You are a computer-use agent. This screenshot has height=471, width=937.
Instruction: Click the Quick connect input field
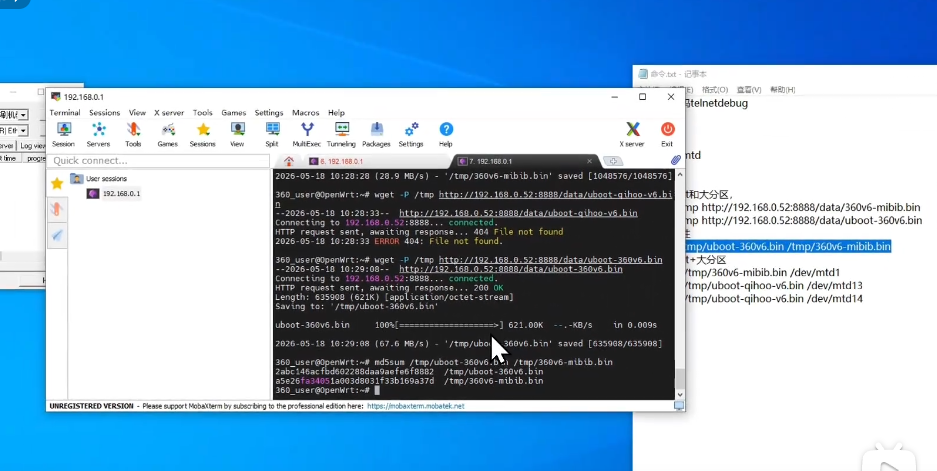(159, 161)
